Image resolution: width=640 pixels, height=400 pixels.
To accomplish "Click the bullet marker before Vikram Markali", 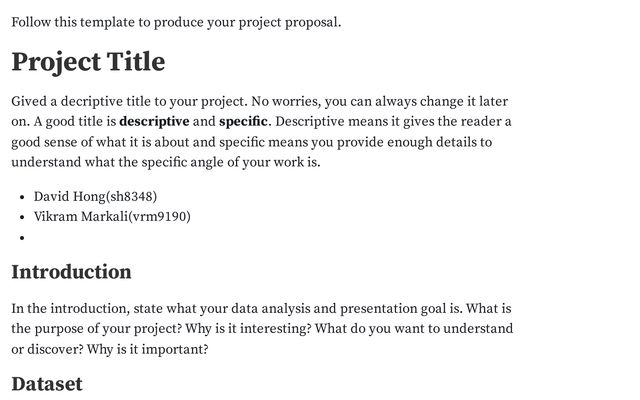I will pyautogui.click(x=22, y=216).
